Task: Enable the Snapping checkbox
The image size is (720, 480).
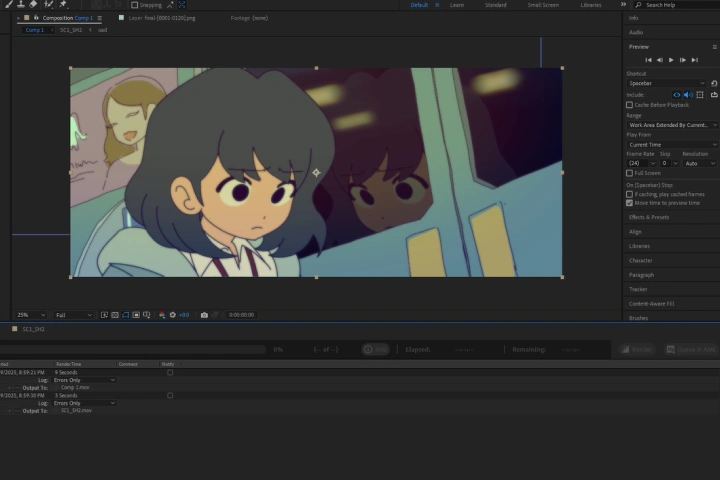Action: [135, 5]
